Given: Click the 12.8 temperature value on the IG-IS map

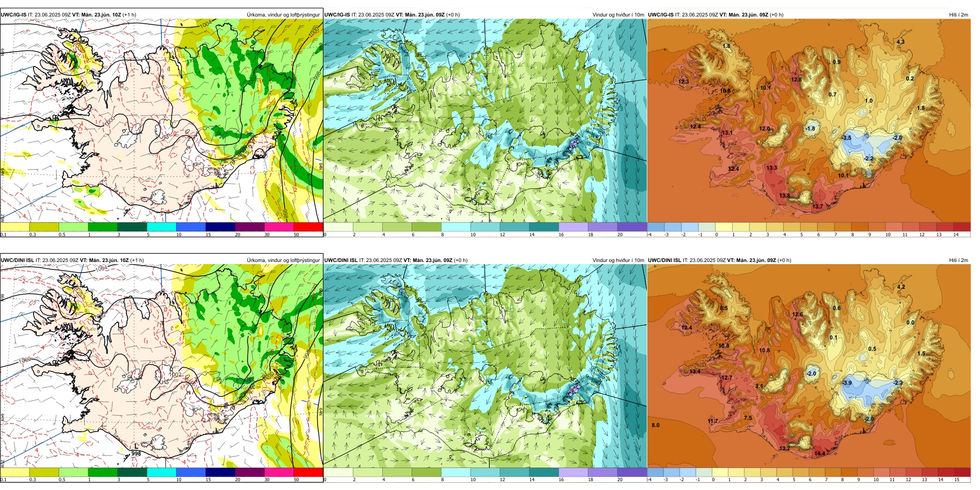Looking at the screenshot, I should [x=796, y=79].
